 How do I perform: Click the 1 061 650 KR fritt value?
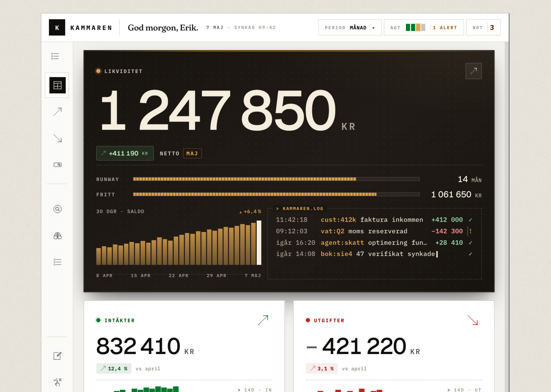(456, 194)
